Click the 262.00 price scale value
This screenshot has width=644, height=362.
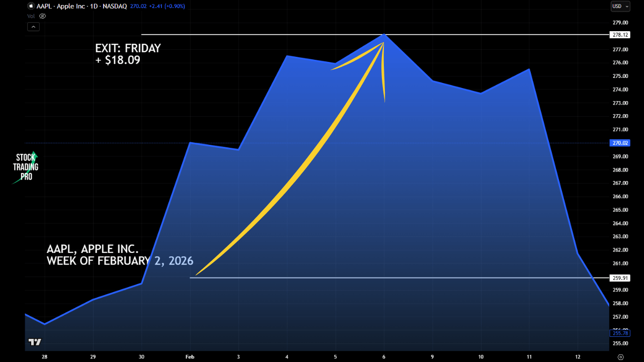click(x=620, y=250)
